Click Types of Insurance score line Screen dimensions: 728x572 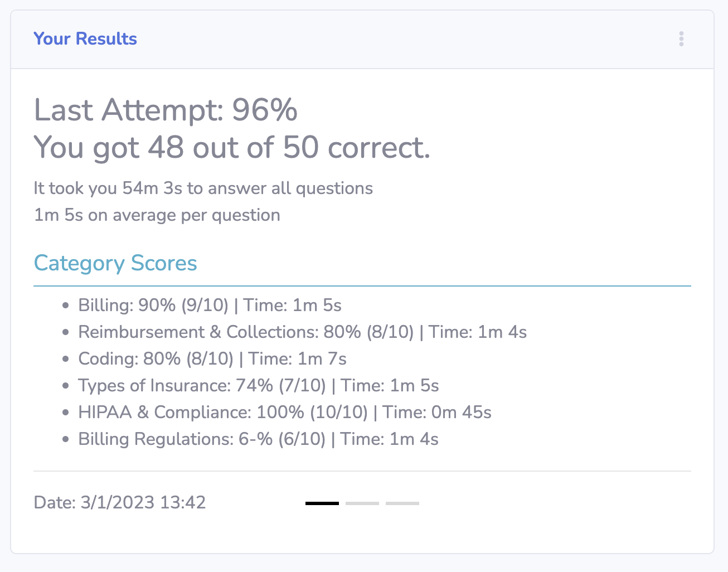tap(258, 386)
